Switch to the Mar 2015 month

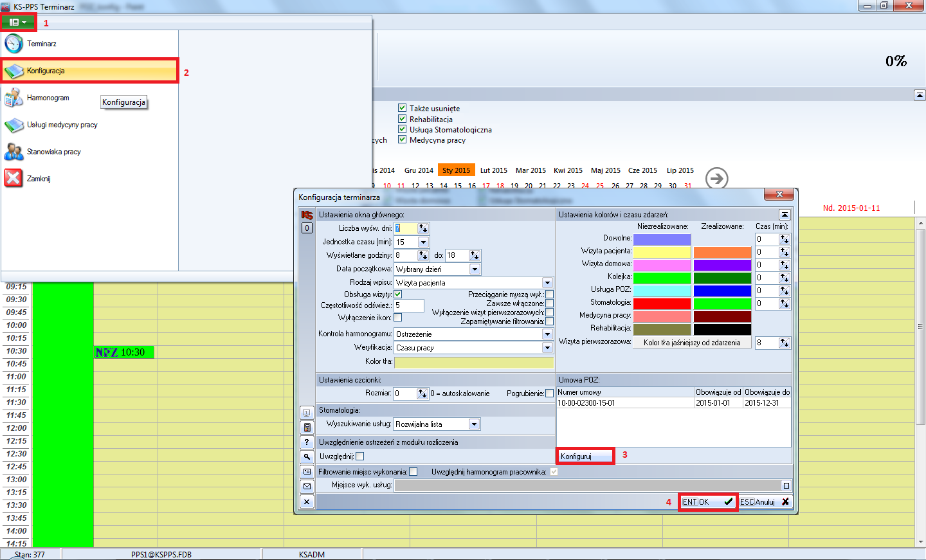coord(531,170)
